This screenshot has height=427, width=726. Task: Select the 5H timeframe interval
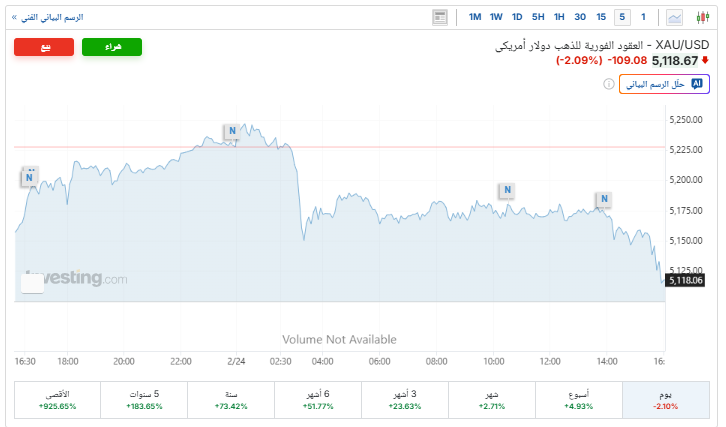click(538, 17)
